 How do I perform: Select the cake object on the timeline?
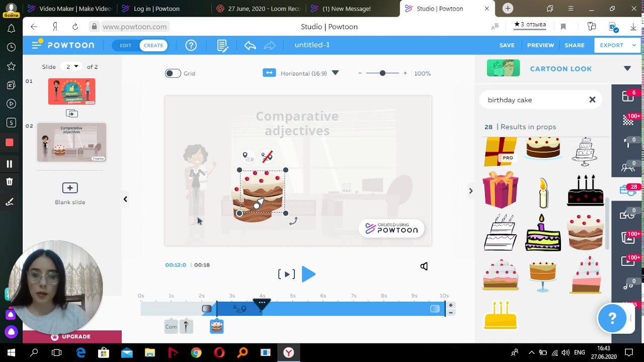click(x=217, y=326)
